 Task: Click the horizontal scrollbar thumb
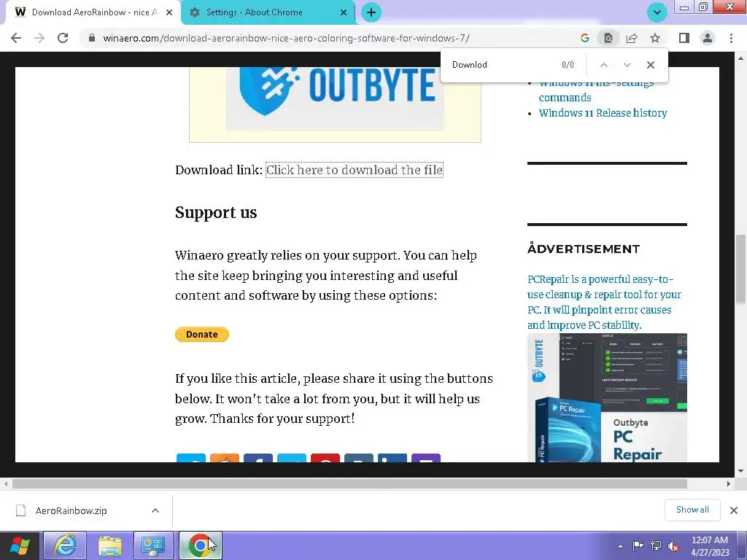click(x=349, y=484)
